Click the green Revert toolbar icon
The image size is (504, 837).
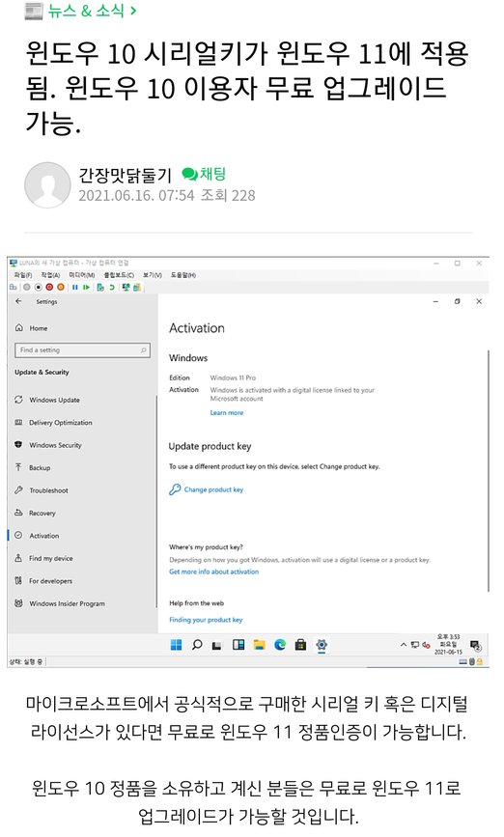[x=112, y=287]
